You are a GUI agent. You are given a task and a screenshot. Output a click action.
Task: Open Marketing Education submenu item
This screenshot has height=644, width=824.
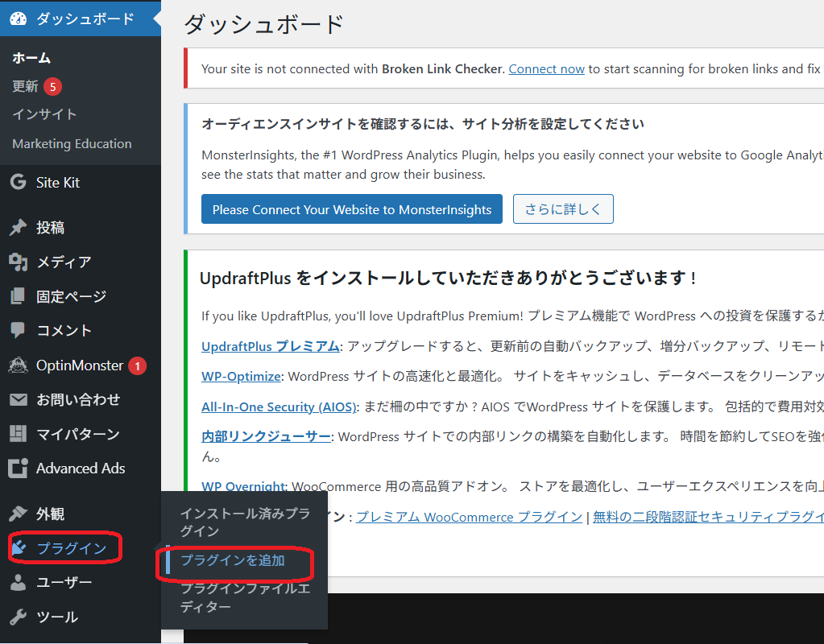(x=72, y=144)
